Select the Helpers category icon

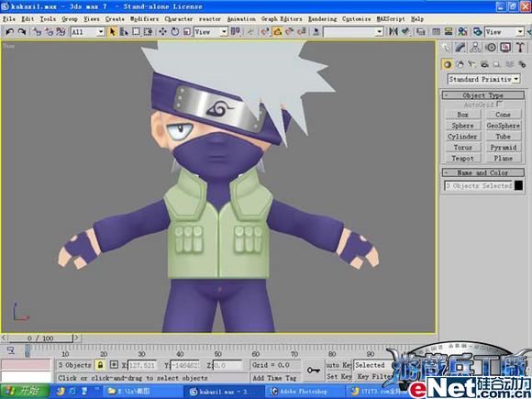[497, 64]
